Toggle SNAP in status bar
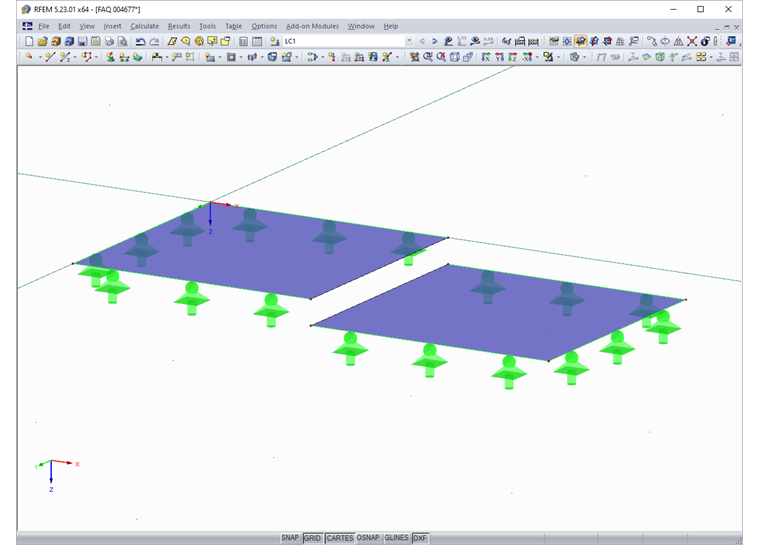 [x=290, y=538]
